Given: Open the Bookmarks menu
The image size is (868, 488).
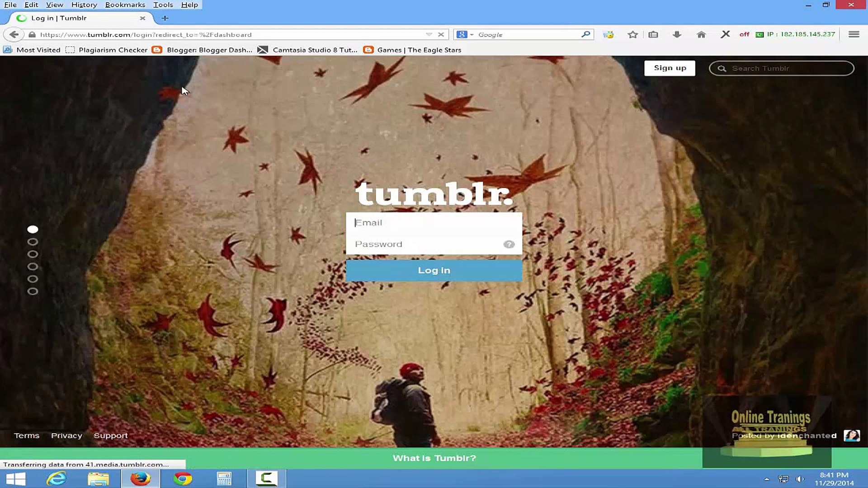Looking at the screenshot, I should 125,5.
